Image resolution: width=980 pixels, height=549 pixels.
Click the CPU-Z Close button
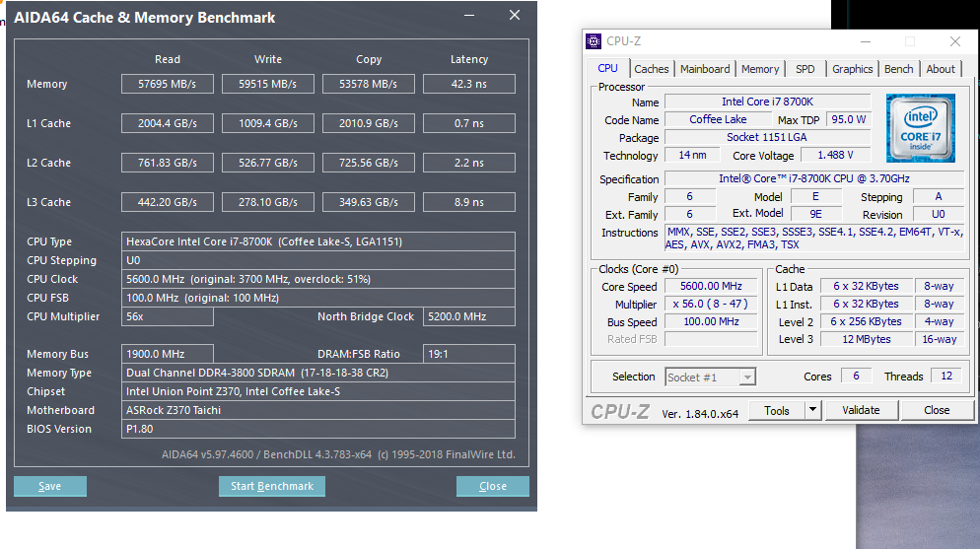pyautogui.click(x=937, y=410)
